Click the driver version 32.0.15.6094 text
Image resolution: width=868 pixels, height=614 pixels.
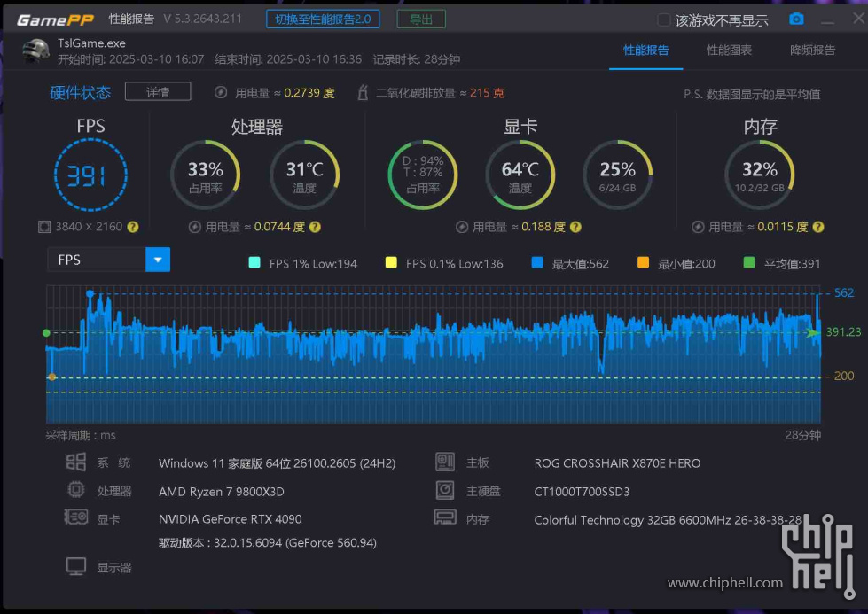click(x=268, y=542)
